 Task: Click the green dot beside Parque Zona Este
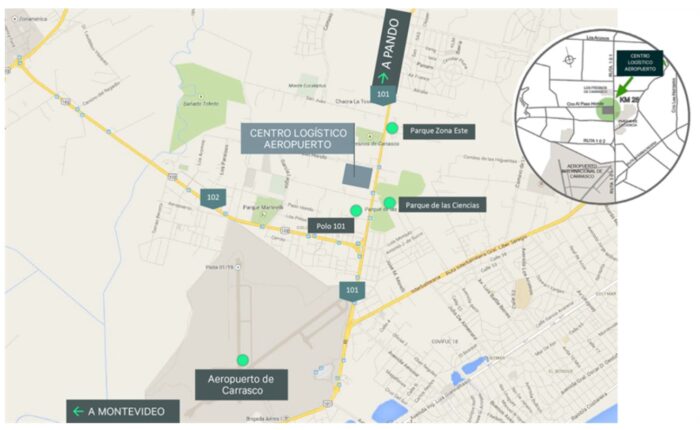[392, 128]
